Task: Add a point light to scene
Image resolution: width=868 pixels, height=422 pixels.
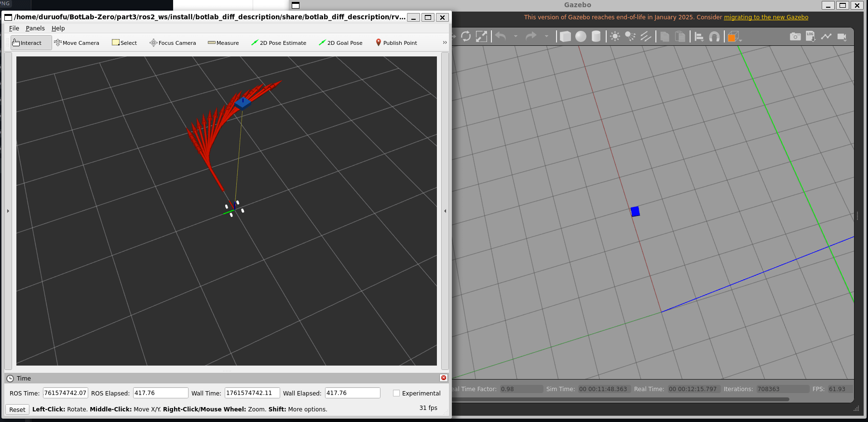Action: click(x=615, y=37)
